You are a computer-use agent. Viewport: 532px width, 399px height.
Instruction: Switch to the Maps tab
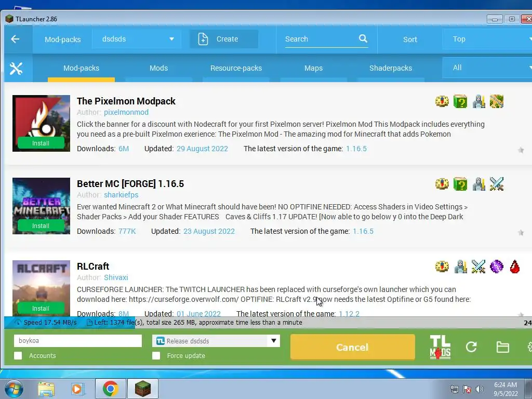point(313,68)
